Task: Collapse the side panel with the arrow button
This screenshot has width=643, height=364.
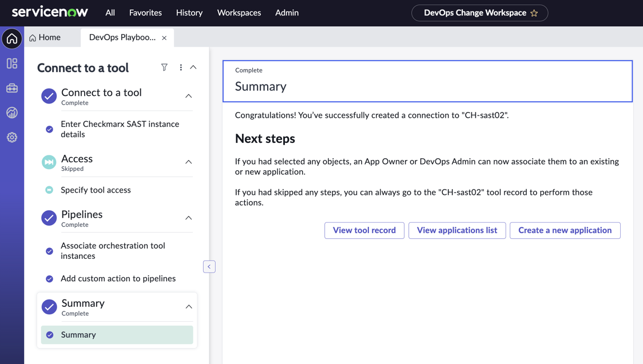Action: [x=209, y=266]
